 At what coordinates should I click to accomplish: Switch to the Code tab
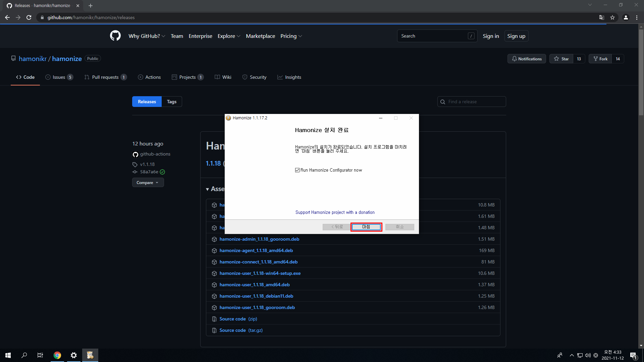pos(25,77)
